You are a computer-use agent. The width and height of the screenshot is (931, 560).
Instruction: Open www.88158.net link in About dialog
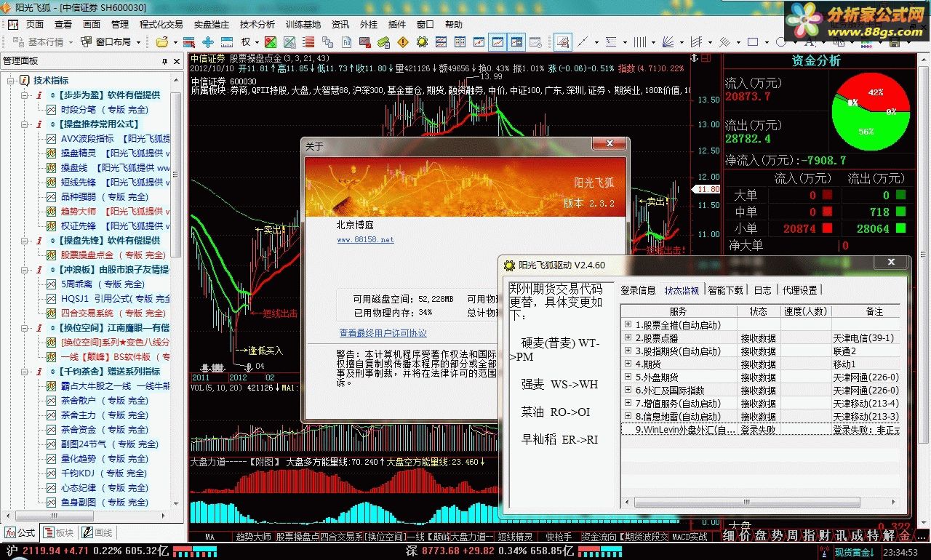[365, 239]
